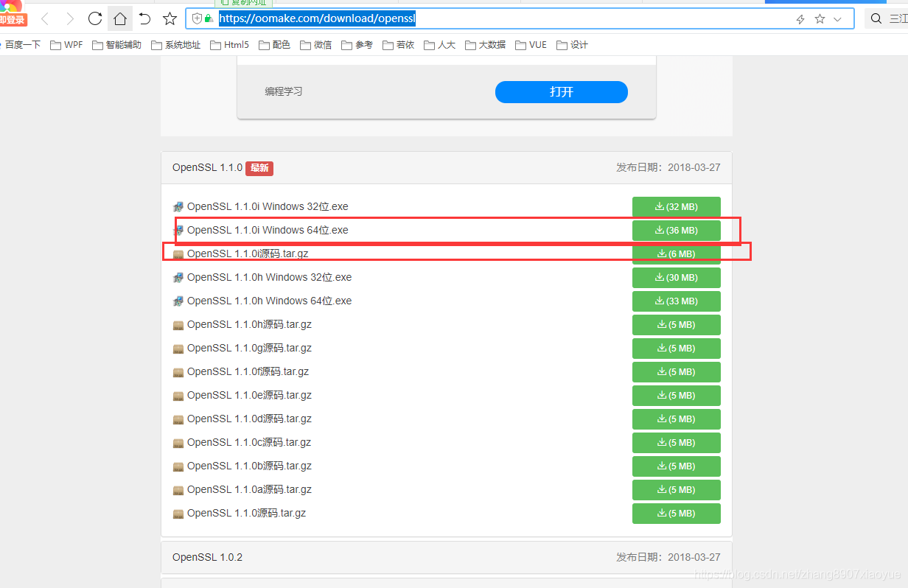Download OpenSSL 1.1.0i Windows 64位 (36 MB)
Screen dimensions: 908x588
(x=677, y=231)
